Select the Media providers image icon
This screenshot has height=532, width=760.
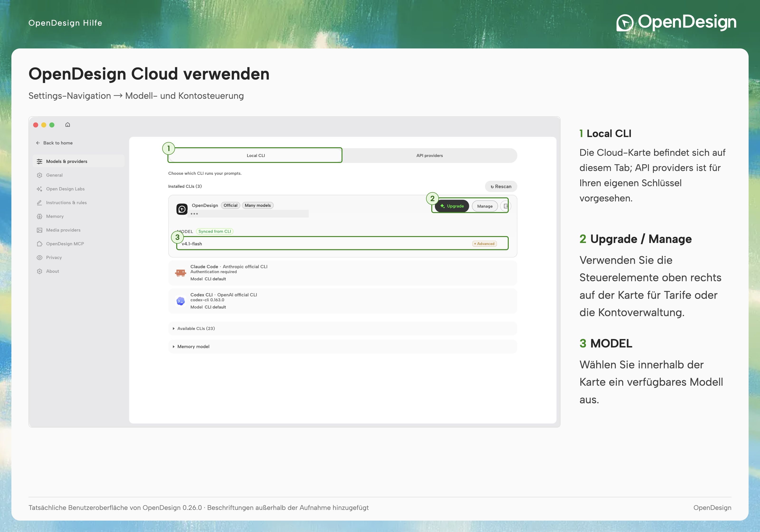point(39,230)
